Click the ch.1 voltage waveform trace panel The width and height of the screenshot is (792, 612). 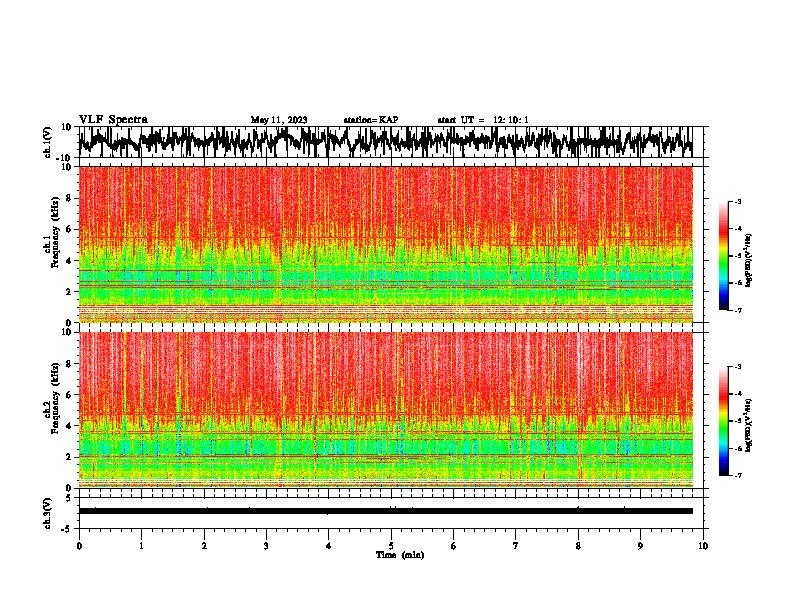point(391,142)
